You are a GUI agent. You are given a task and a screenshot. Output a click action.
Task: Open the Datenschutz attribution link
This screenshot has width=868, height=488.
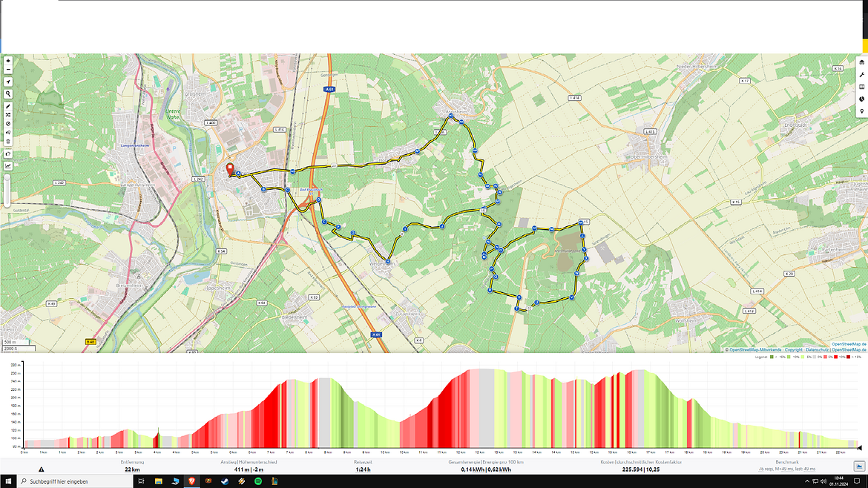[817, 349]
